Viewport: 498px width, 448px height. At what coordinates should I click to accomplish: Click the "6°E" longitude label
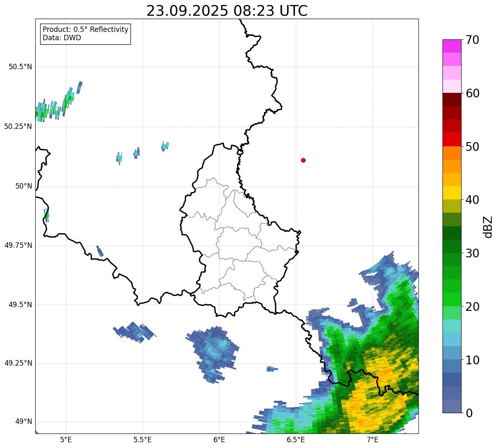point(219,439)
